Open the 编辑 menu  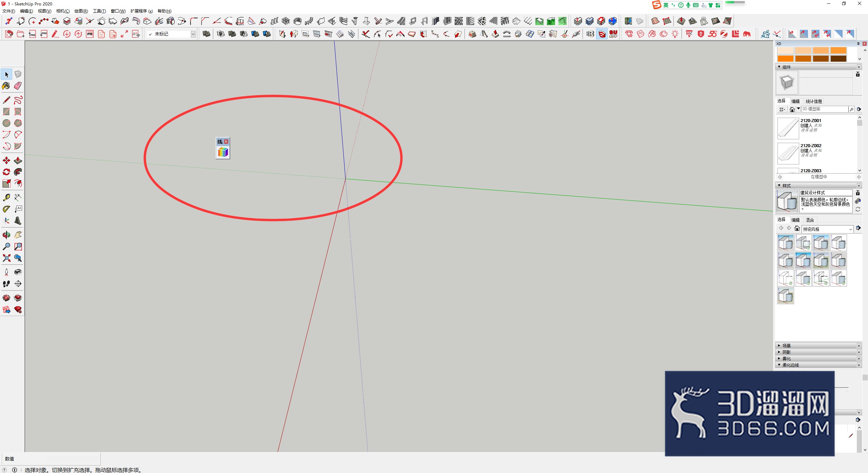[26, 11]
